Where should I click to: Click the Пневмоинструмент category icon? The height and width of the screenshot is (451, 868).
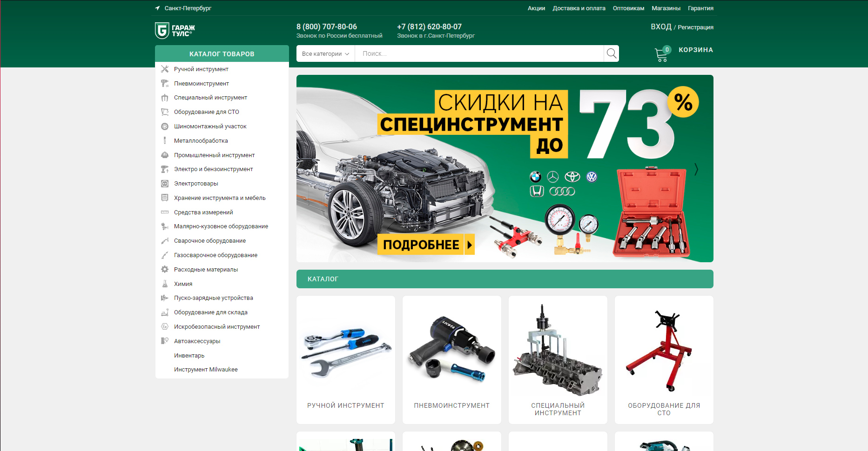tap(165, 83)
